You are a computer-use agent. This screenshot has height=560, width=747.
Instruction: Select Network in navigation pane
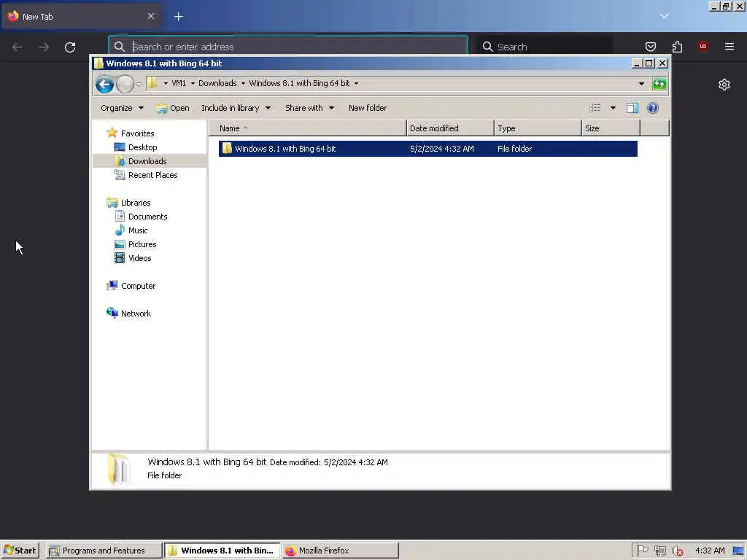136,314
